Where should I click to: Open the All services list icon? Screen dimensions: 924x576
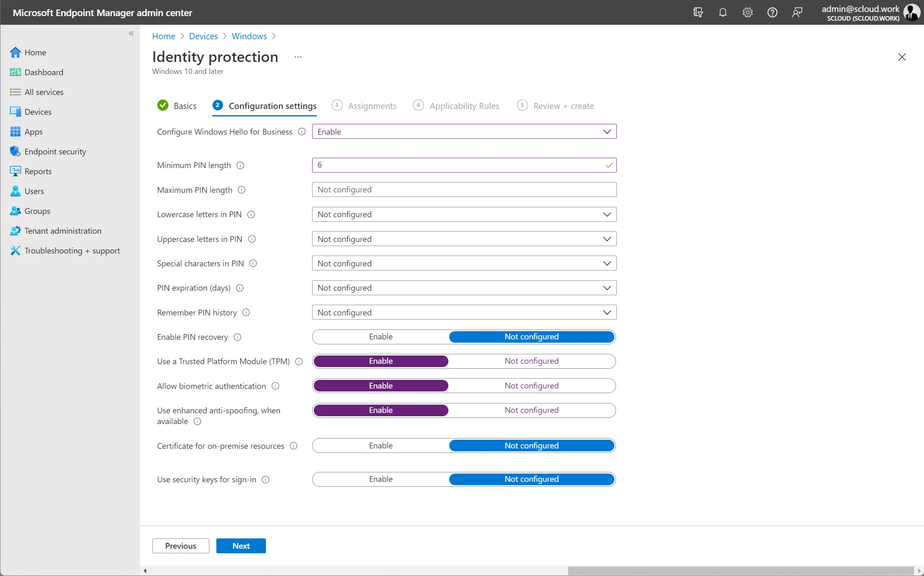tap(15, 92)
